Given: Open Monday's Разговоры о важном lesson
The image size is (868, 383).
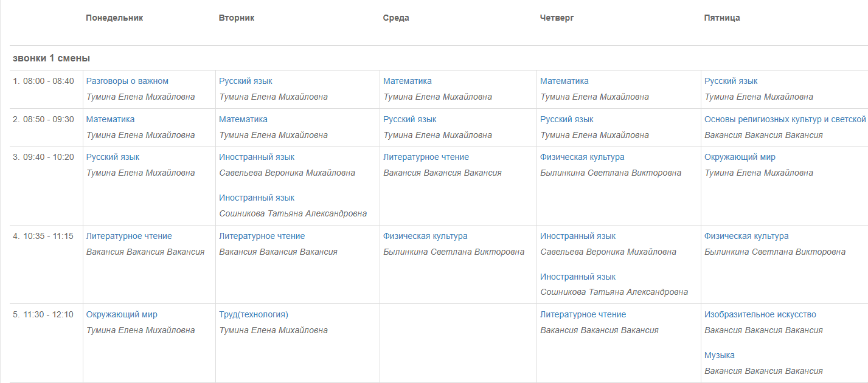Looking at the screenshot, I should click(127, 81).
